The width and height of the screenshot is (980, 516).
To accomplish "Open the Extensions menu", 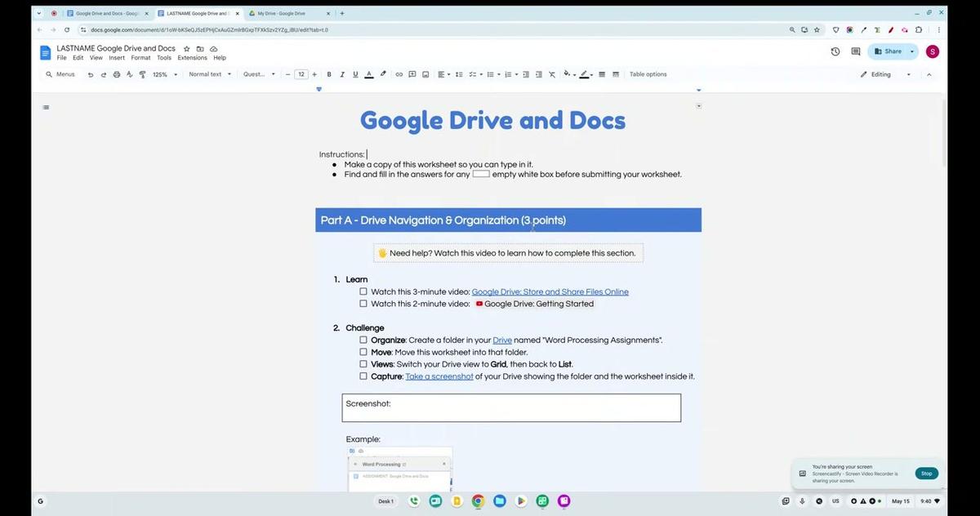I will click(193, 58).
